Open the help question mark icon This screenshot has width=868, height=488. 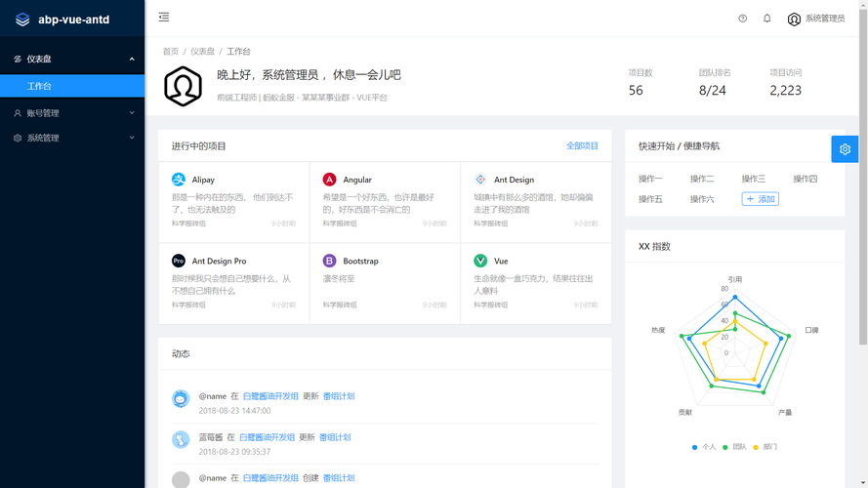742,19
